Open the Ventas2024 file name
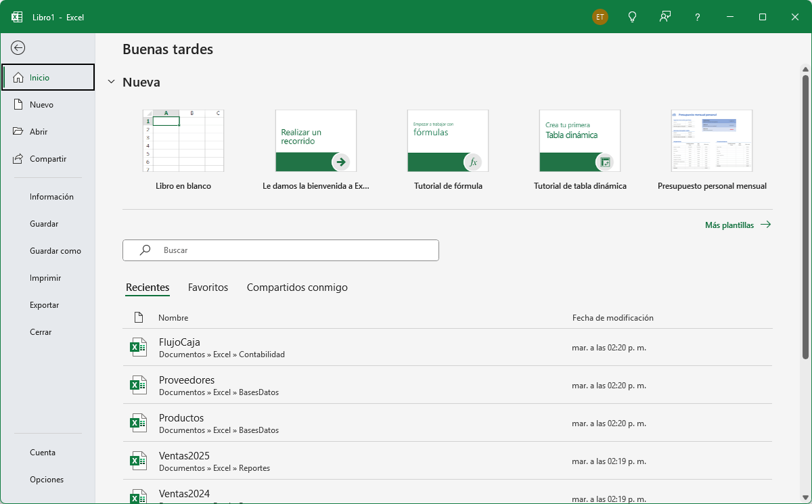Image resolution: width=812 pixels, height=504 pixels. tap(184, 493)
